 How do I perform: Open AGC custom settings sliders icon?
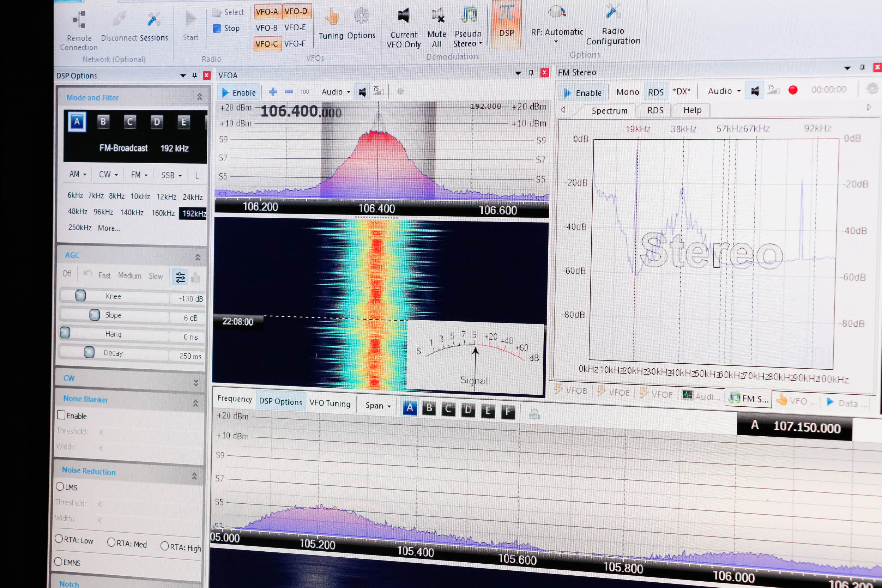(180, 277)
